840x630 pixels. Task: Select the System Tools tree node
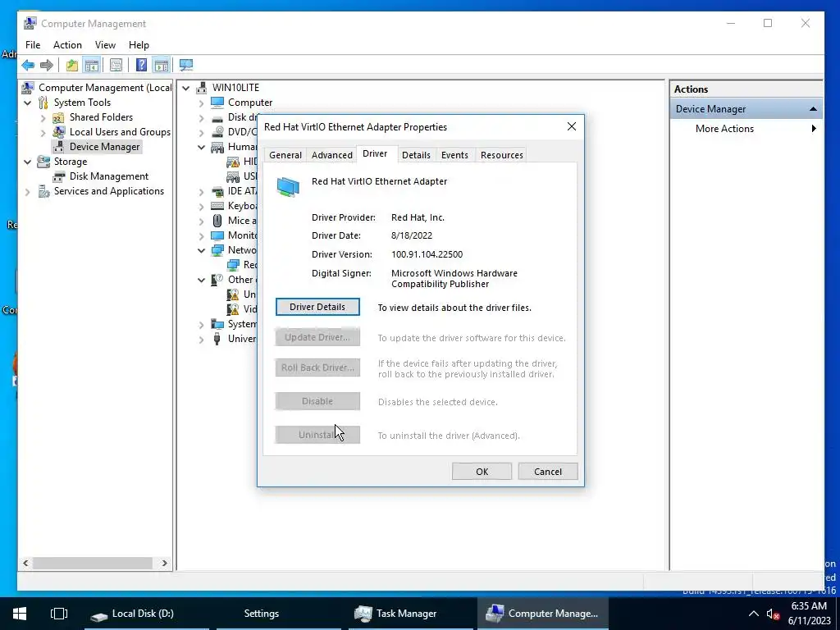click(82, 103)
